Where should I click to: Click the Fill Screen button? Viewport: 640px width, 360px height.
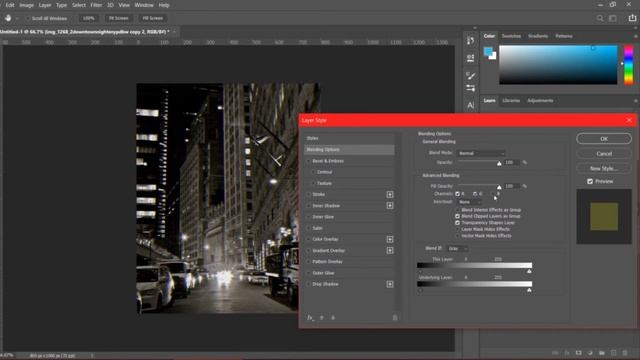(x=153, y=18)
